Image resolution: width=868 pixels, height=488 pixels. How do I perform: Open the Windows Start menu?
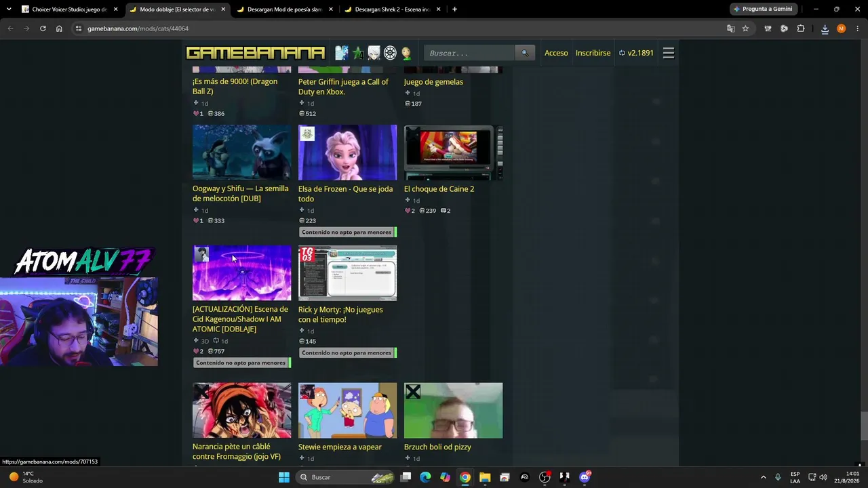pos(284,477)
